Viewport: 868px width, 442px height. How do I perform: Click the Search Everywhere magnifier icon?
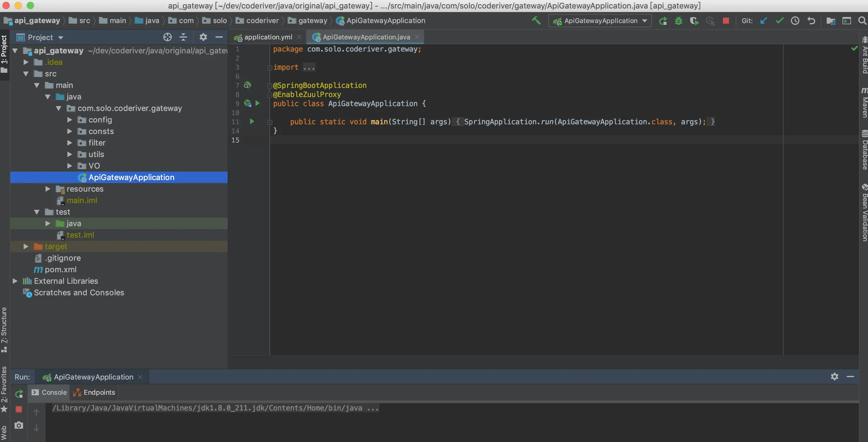click(862, 21)
